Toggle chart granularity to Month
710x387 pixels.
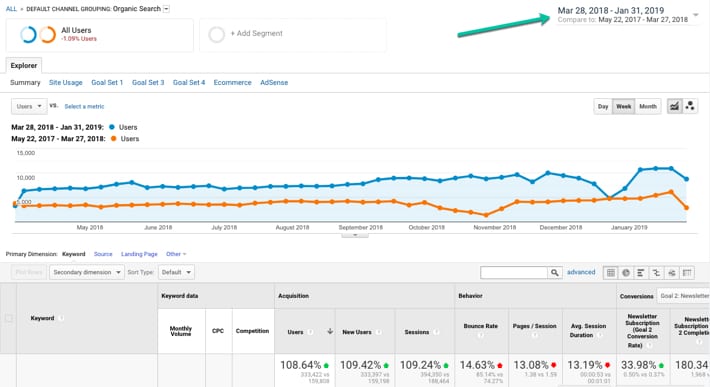648,106
